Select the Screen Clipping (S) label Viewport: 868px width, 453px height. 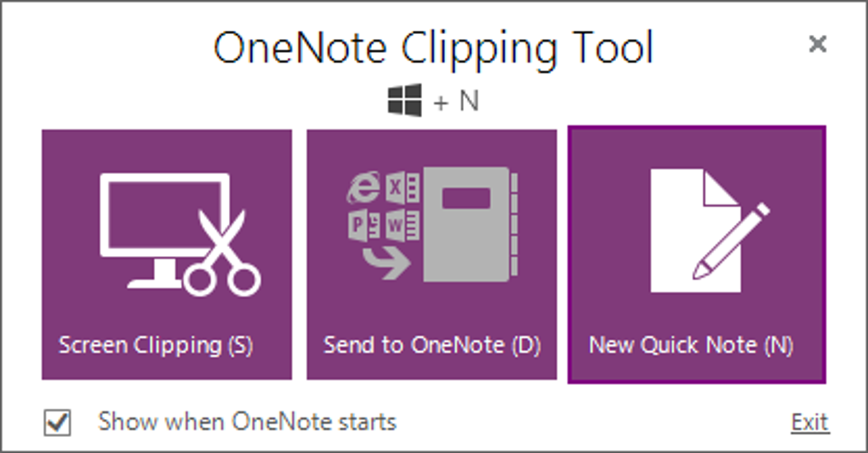tap(156, 346)
